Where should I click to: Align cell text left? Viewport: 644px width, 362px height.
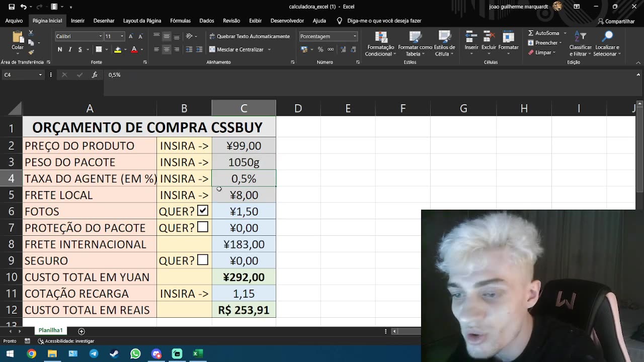(x=156, y=49)
